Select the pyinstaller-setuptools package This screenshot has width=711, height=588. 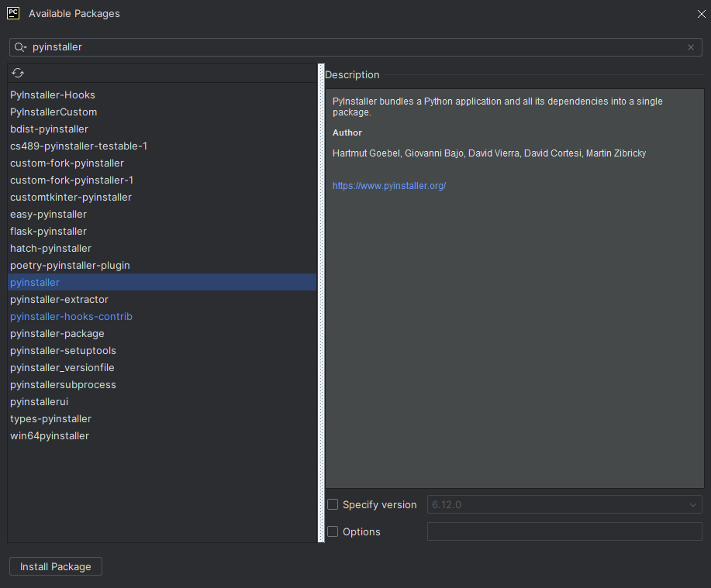coord(162,351)
